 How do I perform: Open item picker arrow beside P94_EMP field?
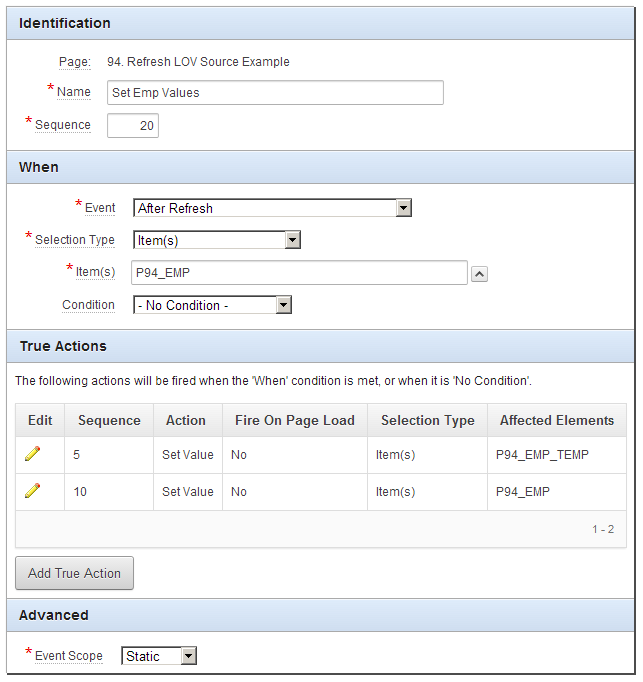pos(479,274)
